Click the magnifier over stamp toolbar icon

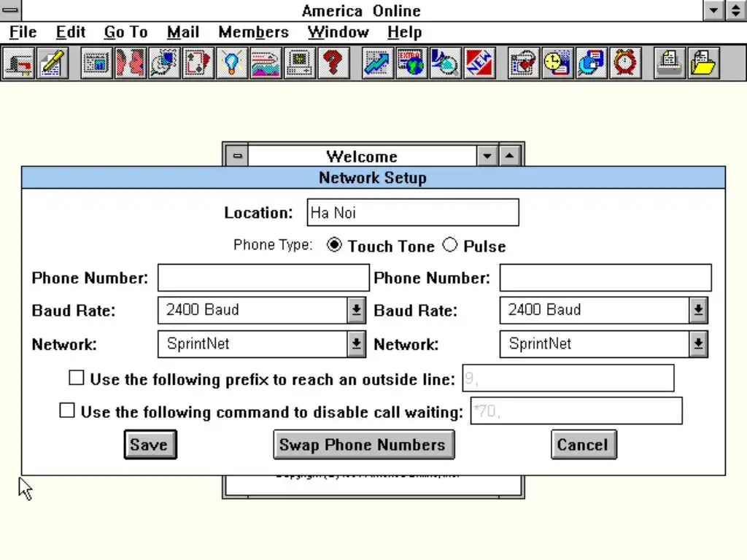pyautogui.click(x=164, y=63)
